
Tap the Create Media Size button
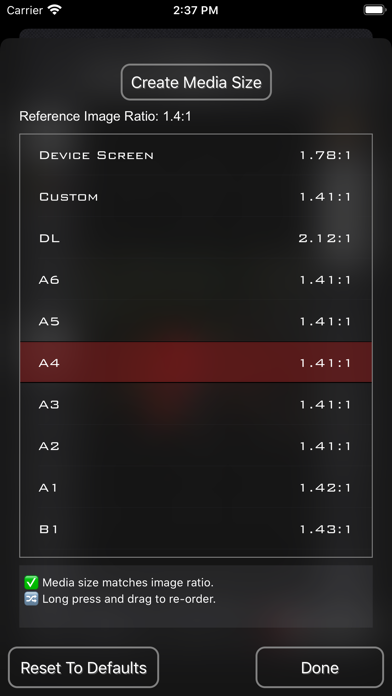(x=196, y=82)
